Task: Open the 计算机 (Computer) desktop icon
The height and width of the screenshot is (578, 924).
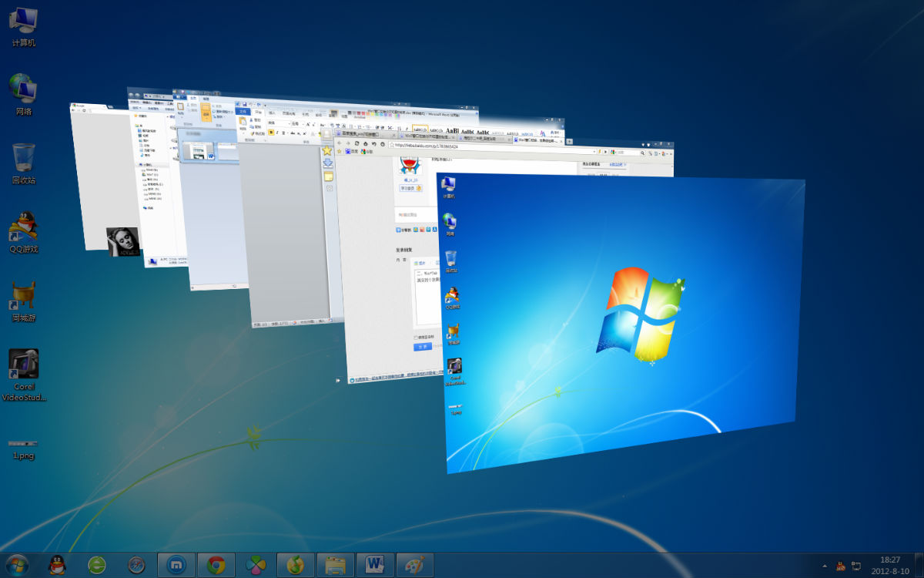Action: click(23, 23)
